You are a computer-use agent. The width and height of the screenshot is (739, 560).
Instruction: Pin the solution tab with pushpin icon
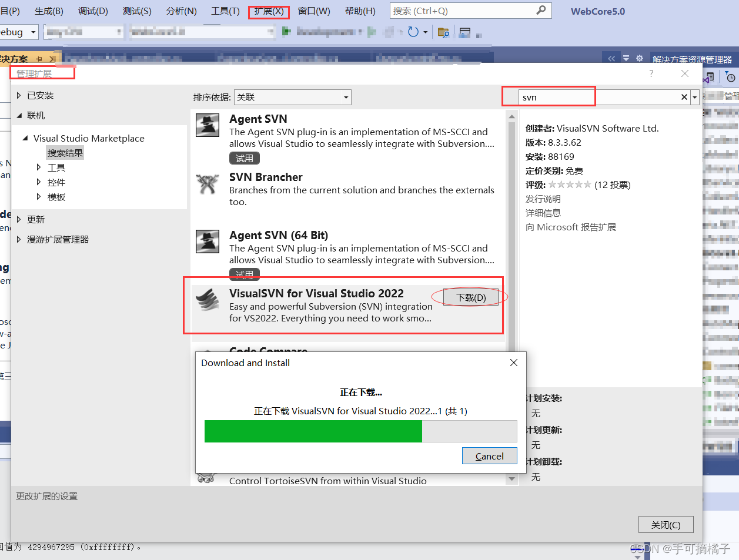tap(39, 59)
